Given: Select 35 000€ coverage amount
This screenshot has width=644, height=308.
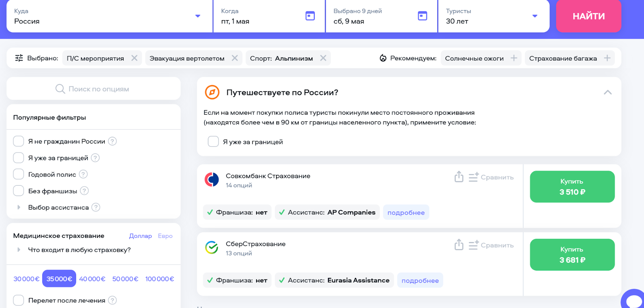Looking at the screenshot, I should pos(59,279).
